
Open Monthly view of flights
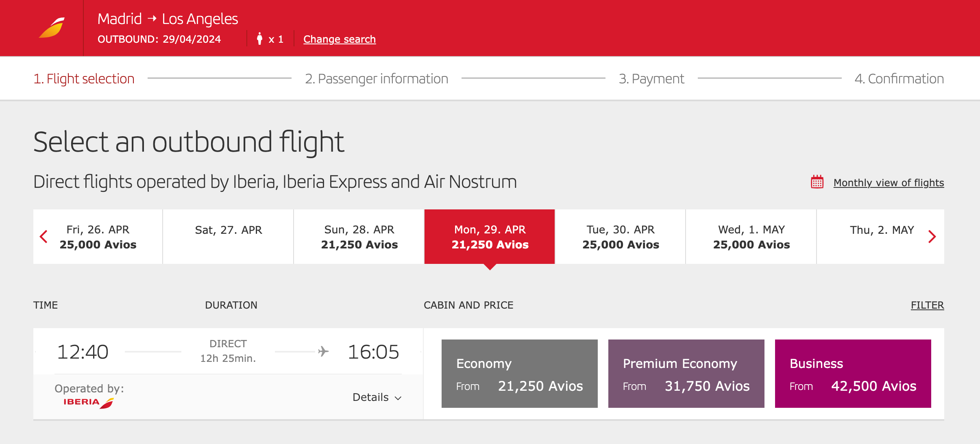click(888, 183)
